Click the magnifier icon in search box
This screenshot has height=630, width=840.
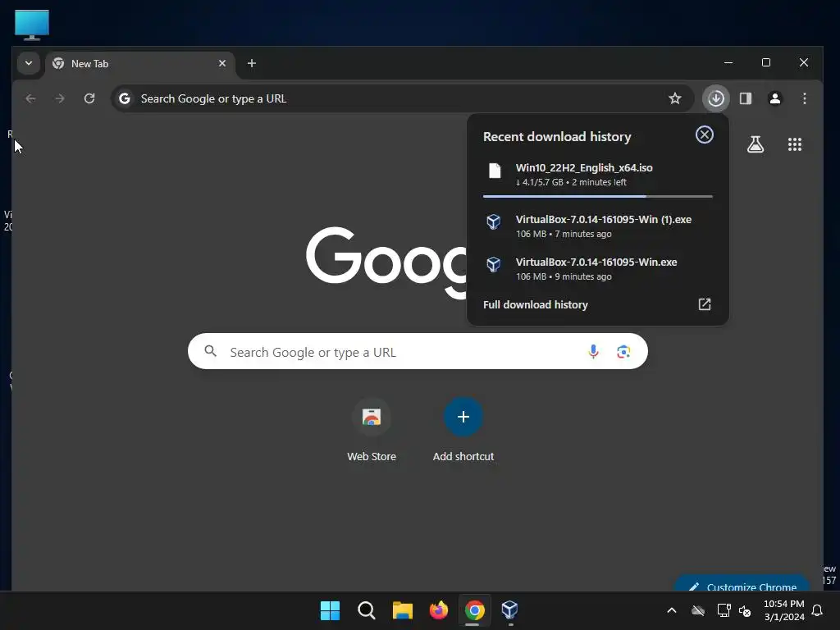click(x=211, y=351)
